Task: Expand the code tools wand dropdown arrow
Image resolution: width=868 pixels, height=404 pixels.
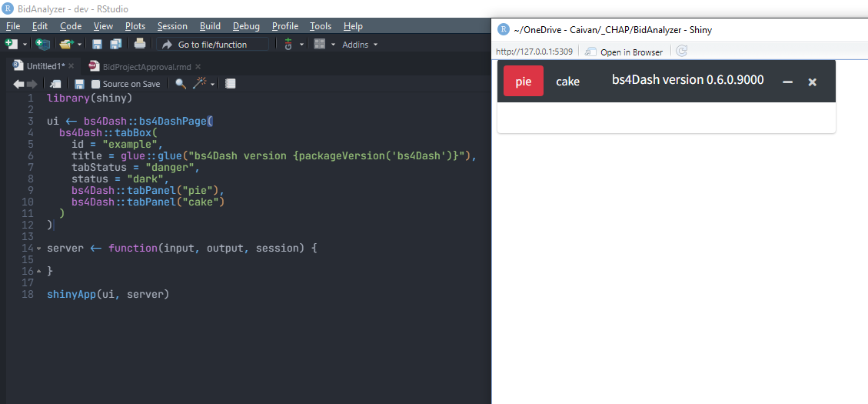Action: 212,85
